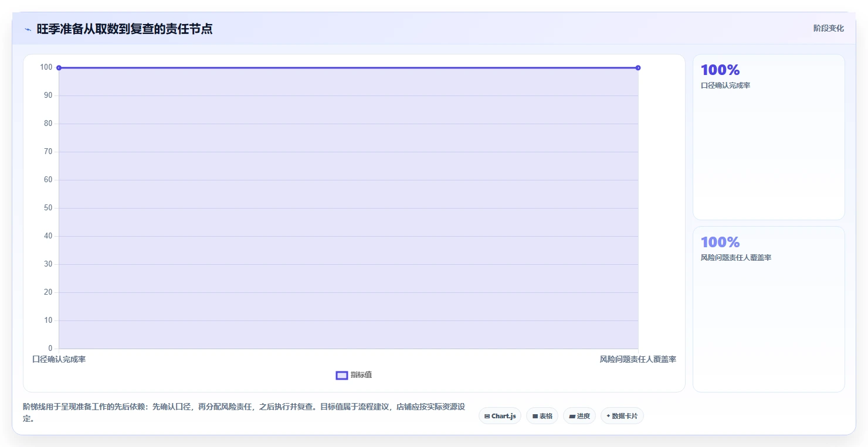This screenshot has height=447, width=868.
Task: Click the y-axis value 100
Action: point(46,67)
